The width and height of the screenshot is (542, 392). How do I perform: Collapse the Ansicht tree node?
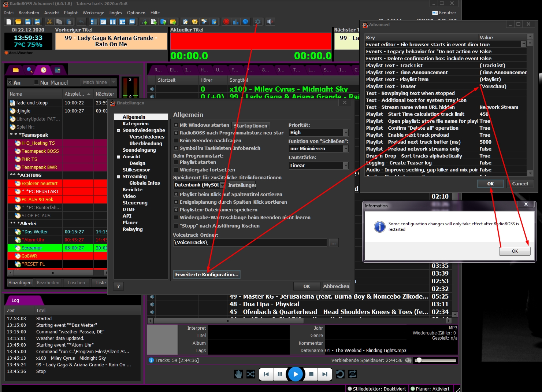tap(119, 157)
